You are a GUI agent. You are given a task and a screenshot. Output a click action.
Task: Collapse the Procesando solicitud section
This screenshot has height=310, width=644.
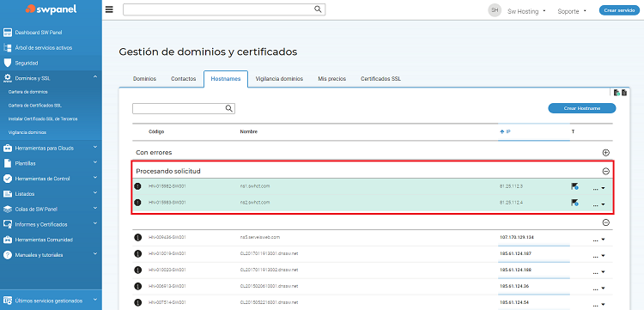click(606, 172)
